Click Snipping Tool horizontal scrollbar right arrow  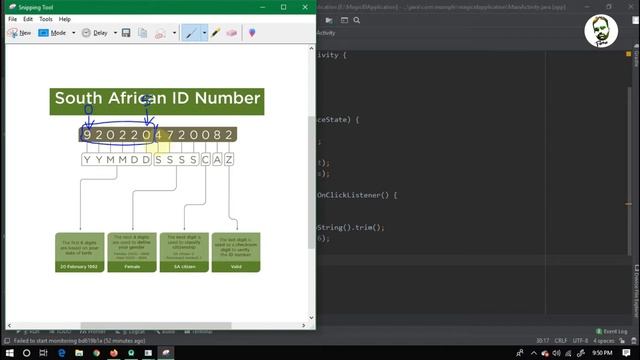[x=303, y=325]
